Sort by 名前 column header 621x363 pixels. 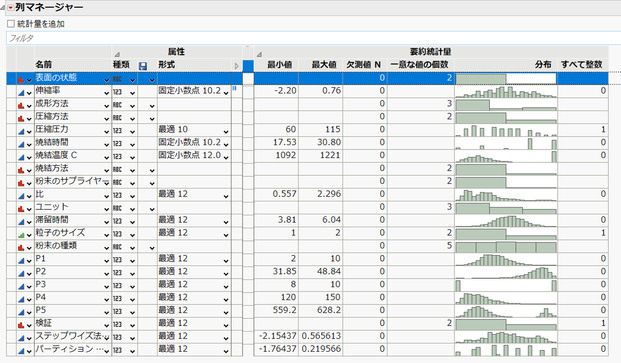pos(44,65)
